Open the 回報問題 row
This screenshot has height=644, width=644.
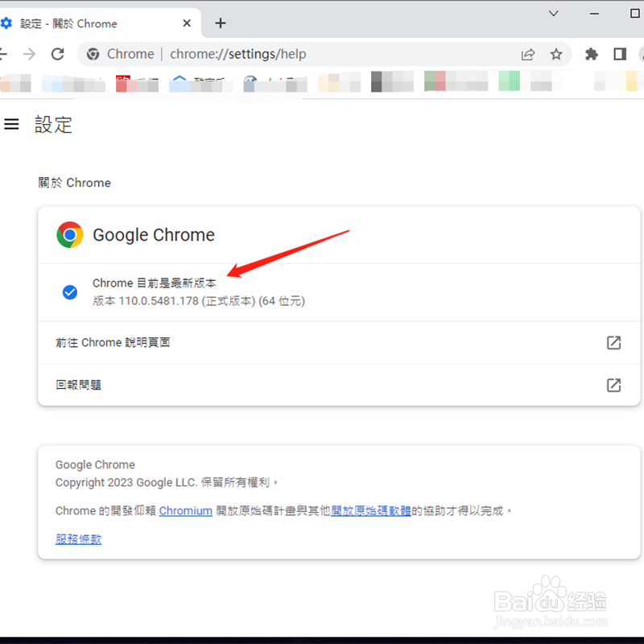click(x=339, y=385)
